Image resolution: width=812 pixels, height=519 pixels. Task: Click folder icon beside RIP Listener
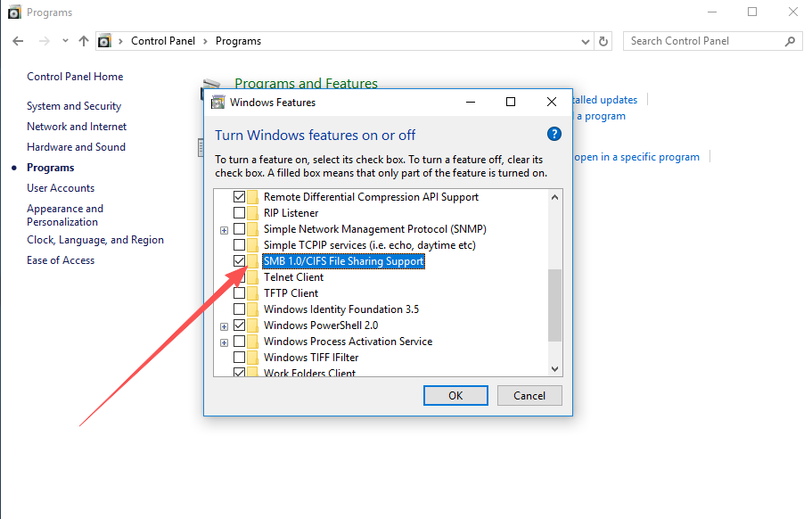tap(253, 213)
